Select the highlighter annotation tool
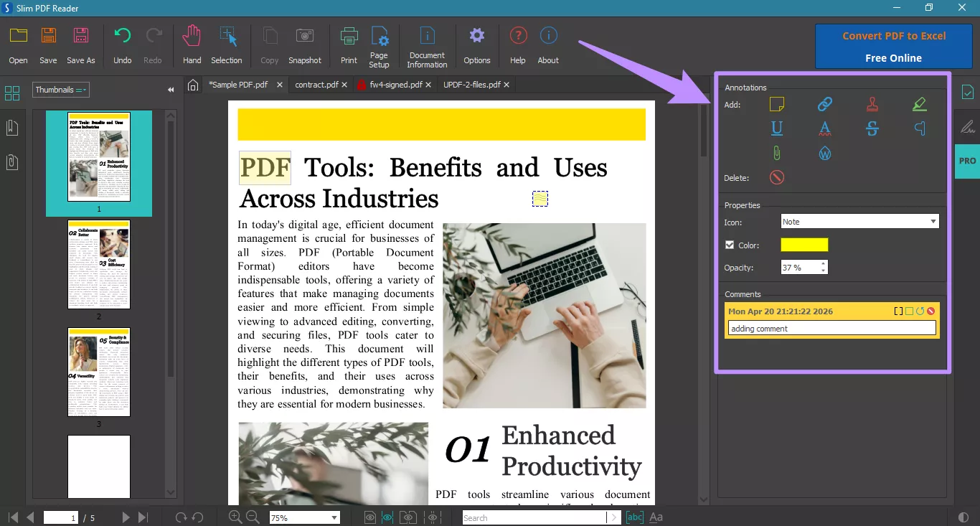This screenshot has width=980, height=526. click(920, 104)
